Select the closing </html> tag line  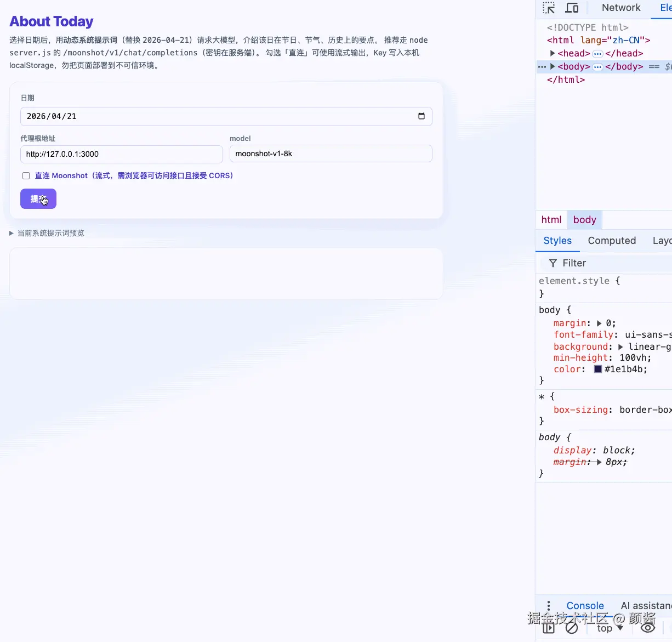[x=566, y=80]
